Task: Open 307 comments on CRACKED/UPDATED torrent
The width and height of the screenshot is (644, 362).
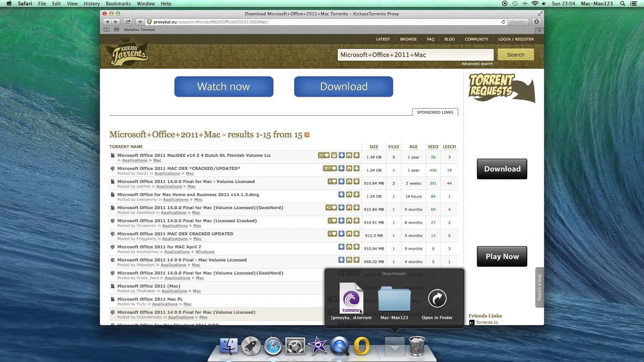Action: (330, 168)
